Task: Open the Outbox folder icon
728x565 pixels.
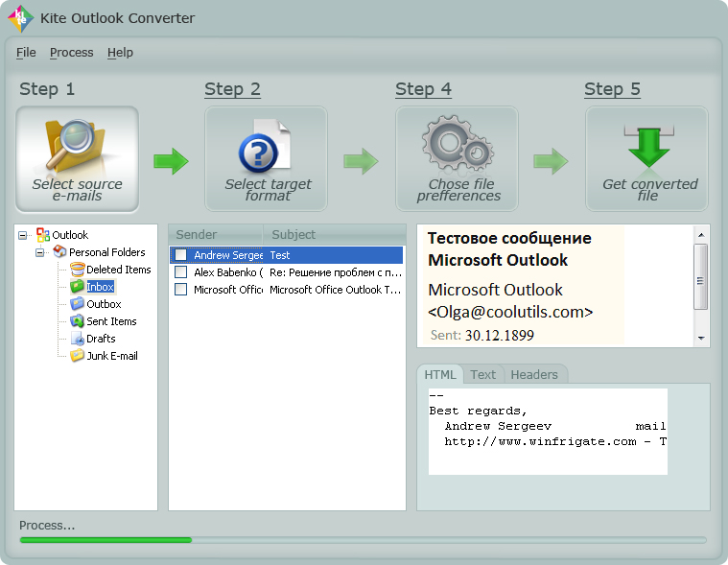Action: [x=78, y=304]
